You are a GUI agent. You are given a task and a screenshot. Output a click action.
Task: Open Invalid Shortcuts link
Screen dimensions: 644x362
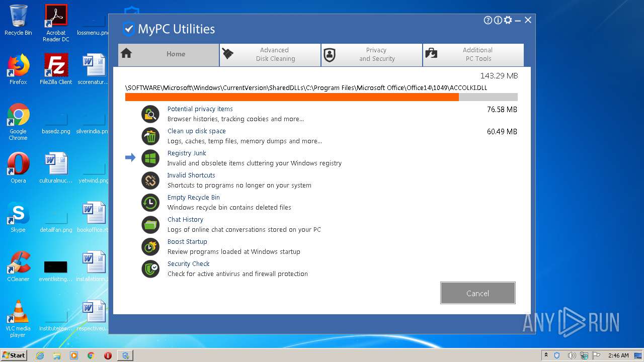tap(191, 175)
